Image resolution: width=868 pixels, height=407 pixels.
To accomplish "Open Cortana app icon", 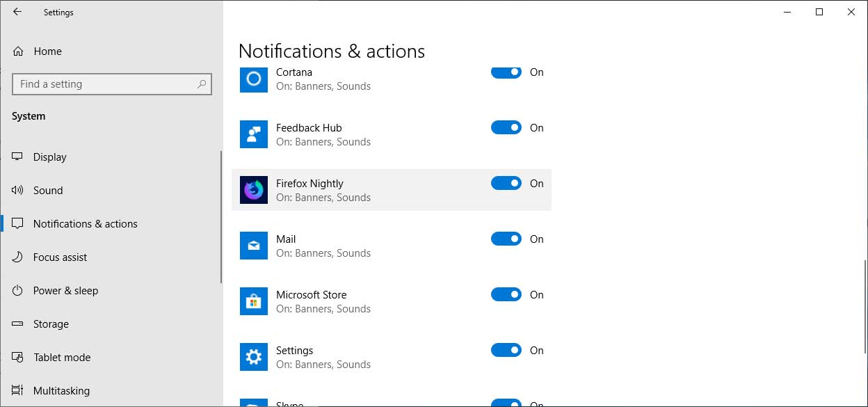I will [254, 79].
